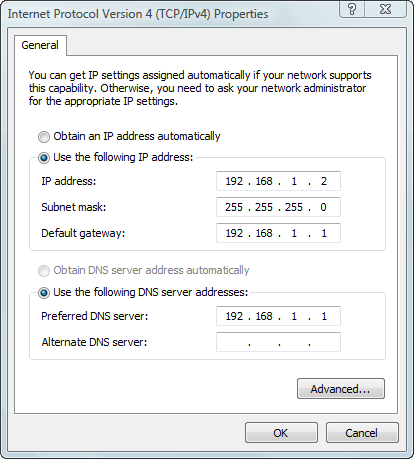Open Advanced settings
The image size is (414, 459).
341,389
